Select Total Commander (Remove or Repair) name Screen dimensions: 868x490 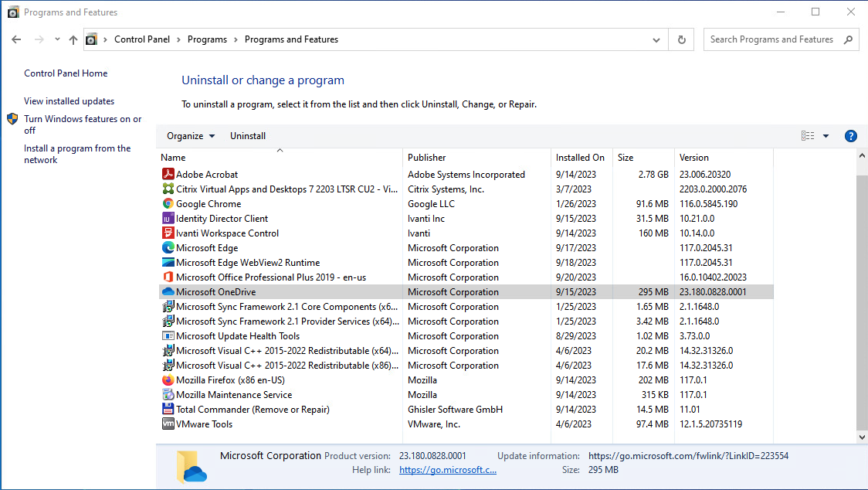click(253, 409)
